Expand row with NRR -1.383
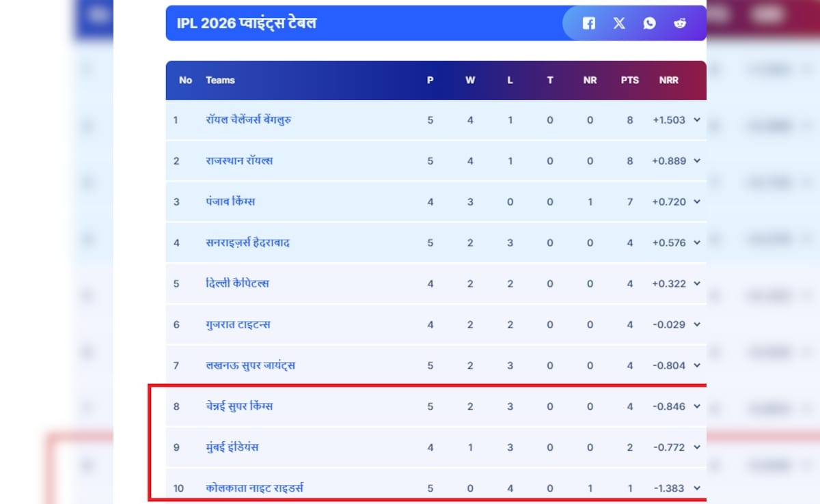Image resolution: width=820 pixels, height=504 pixels. [x=697, y=488]
